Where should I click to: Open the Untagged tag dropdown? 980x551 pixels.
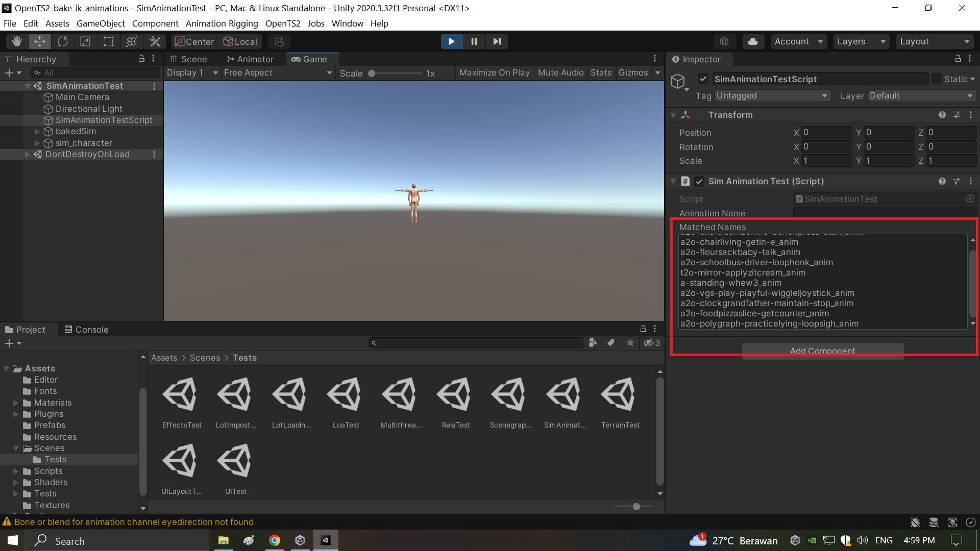pos(772,95)
